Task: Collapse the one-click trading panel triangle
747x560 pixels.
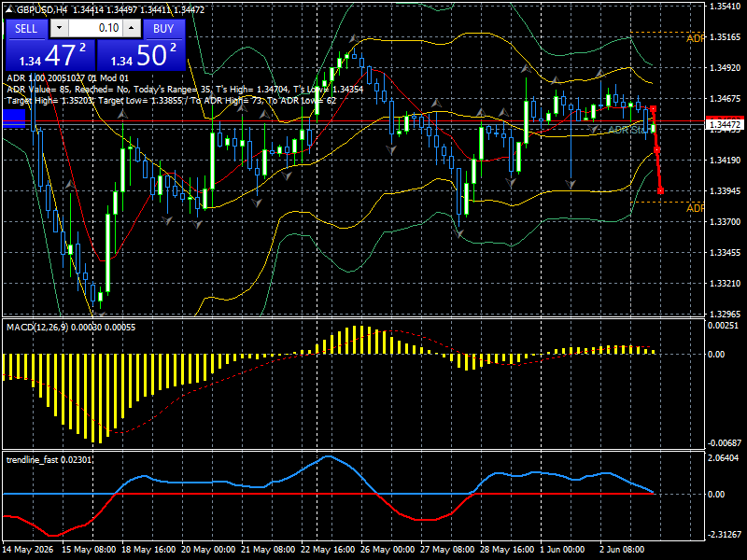Action: [9, 9]
